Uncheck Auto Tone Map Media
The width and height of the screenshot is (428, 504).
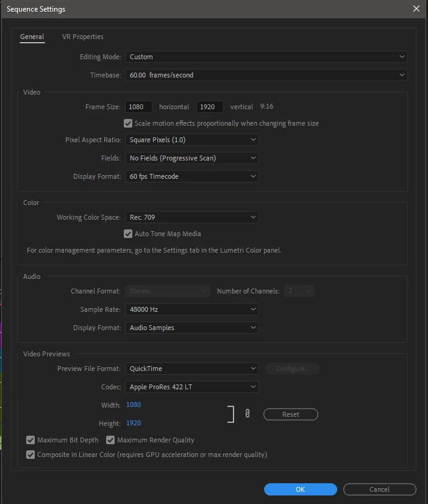click(128, 234)
